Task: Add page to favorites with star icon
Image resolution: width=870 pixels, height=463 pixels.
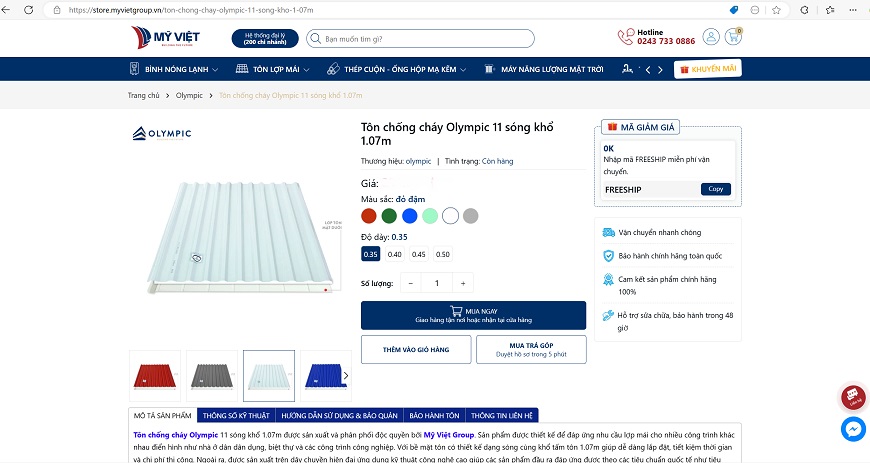Action: tap(776, 10)
